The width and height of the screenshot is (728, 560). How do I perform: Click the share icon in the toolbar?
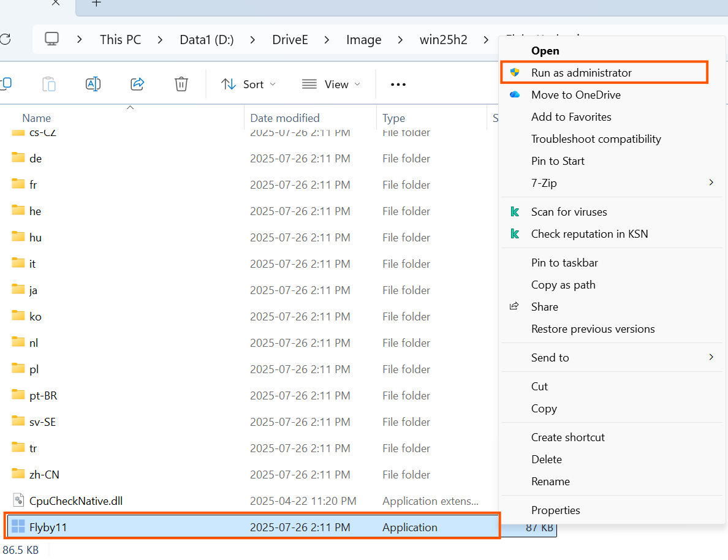[137, 84]
